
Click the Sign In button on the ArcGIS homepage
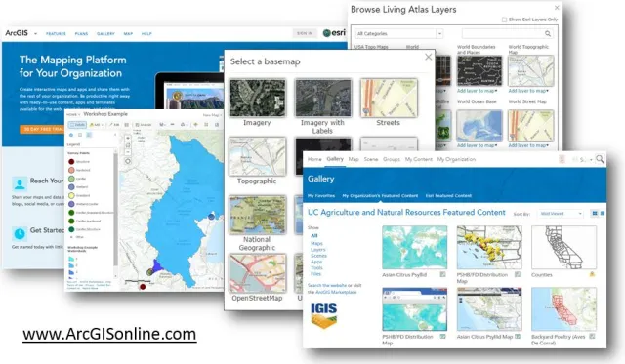[305, 33]
